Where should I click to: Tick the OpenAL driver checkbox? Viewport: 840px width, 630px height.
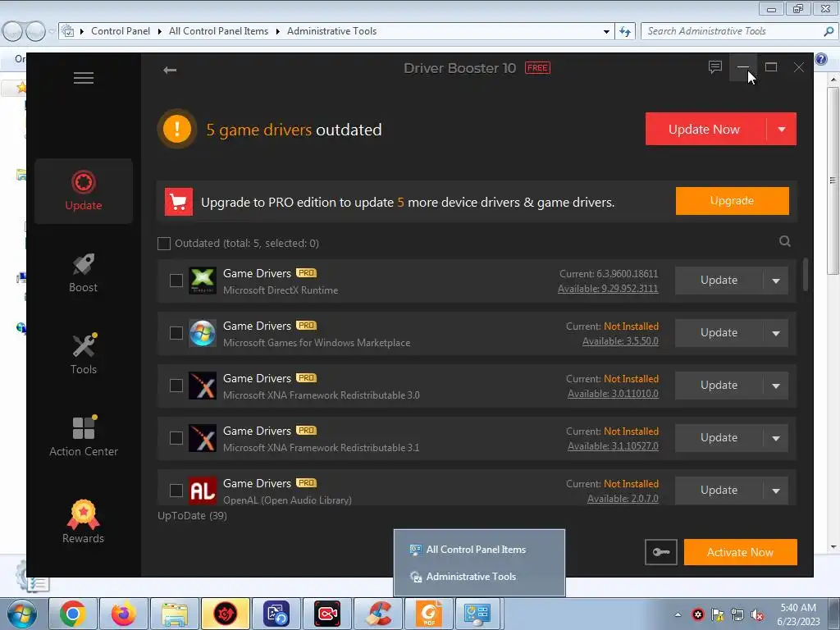[x=176, y=491]
